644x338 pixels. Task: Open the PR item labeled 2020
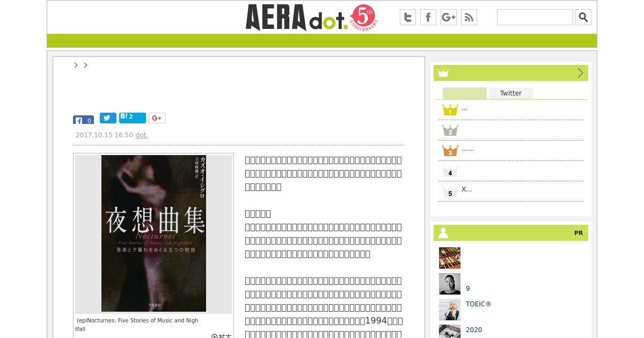click(x=474, y=330)
